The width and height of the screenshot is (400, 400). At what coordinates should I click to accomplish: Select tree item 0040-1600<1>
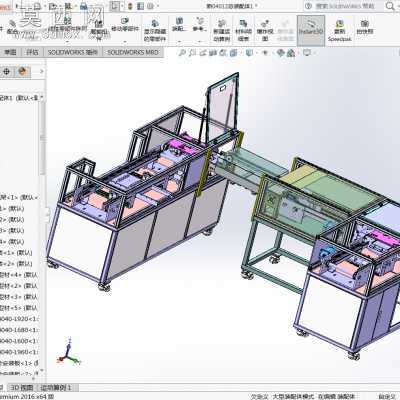click(x=19, y=341)
